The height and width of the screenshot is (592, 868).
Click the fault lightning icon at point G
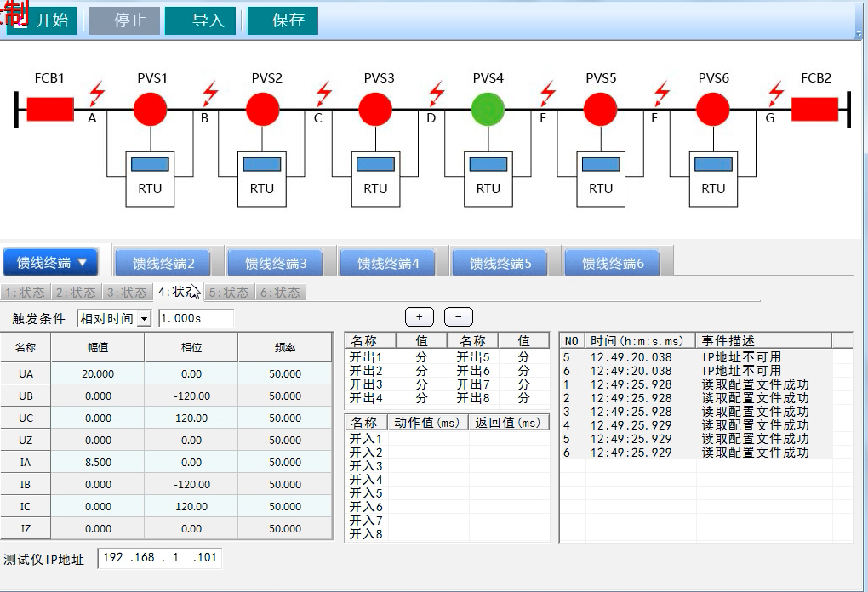(x=775, y=91)
